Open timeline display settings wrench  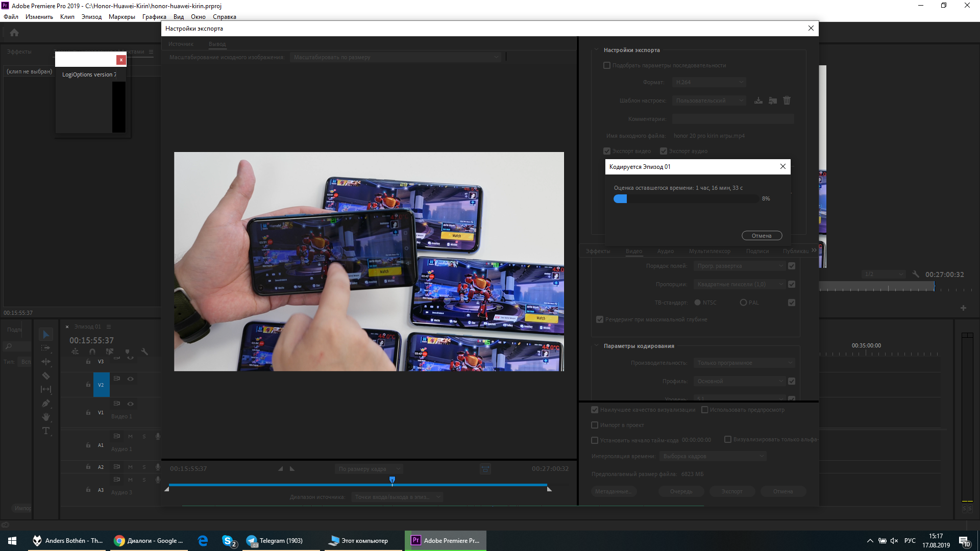pos(144,352)
